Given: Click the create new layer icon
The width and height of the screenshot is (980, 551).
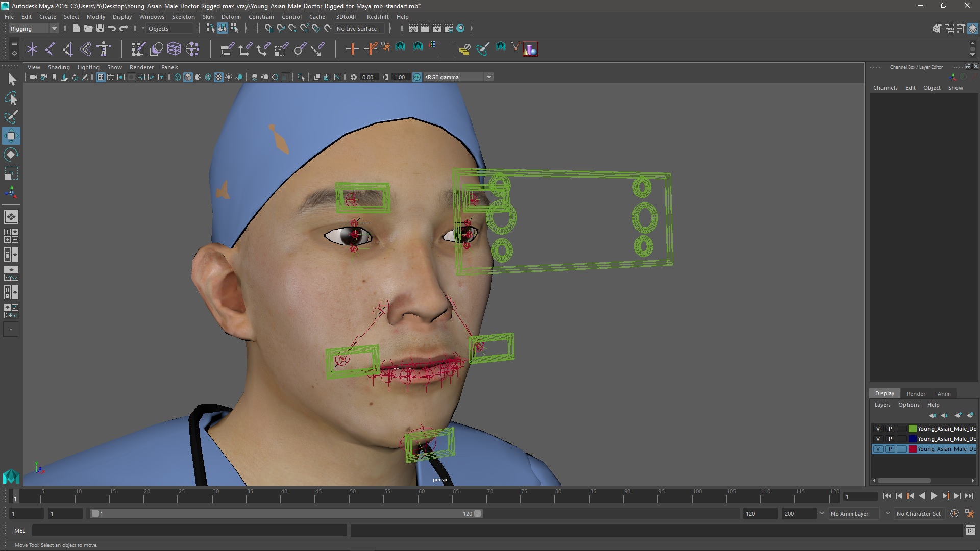Looking at the screenshot, I should point(958,415).
